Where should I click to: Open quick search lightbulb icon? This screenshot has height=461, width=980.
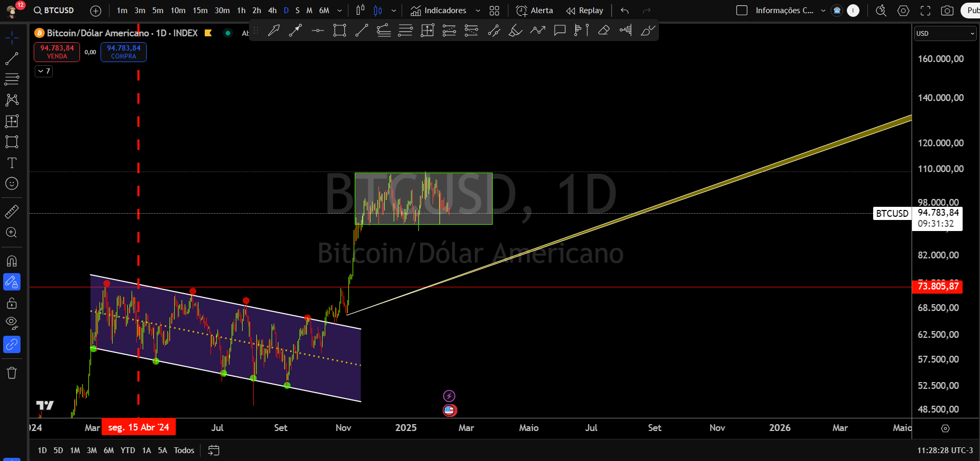[x=881, y=11]
